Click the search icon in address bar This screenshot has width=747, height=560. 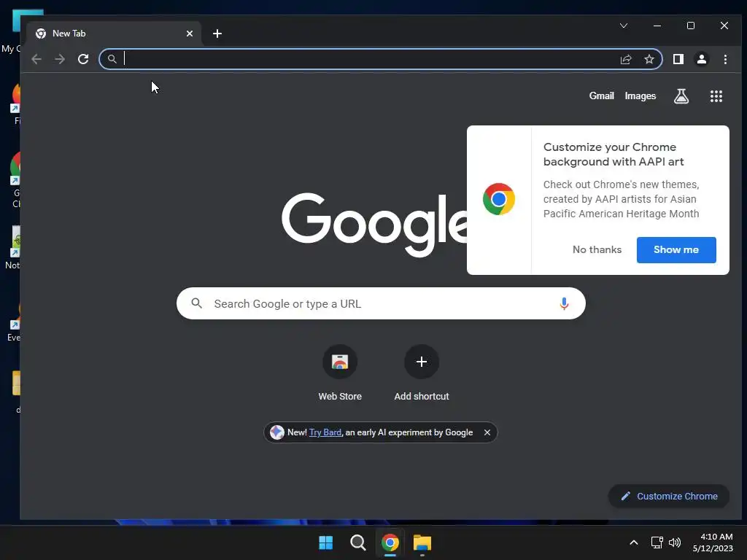112,59
